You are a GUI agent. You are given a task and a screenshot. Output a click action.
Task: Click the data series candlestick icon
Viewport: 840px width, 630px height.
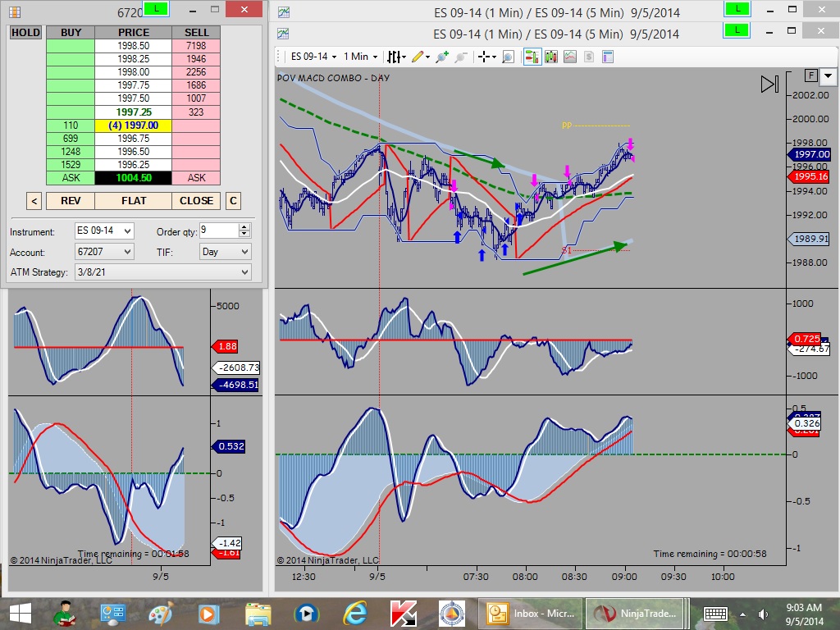pos(550,57)
